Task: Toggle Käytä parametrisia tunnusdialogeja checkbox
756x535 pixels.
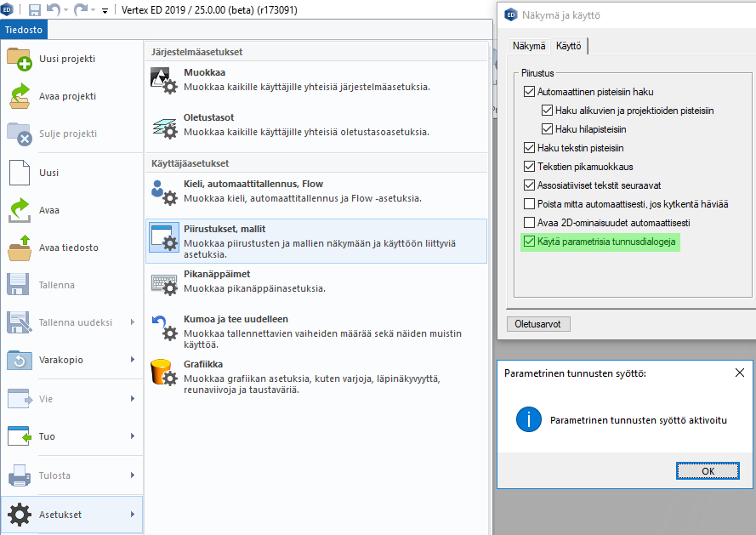Action: click(x=531, y=242)
